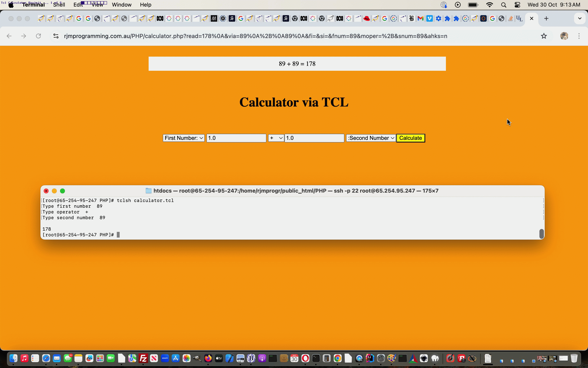The width and height of the screenshot is (588, 368).
Task: Open IntelliJ IDEA from the dock
Action: [x=370, y=358]
